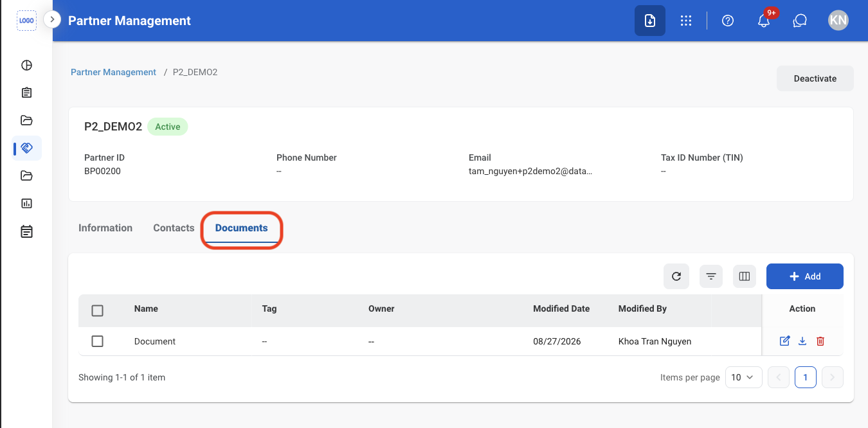Image resolution: width=868 pixels, height=428 pixels.
Task: Switch to the Contacts tab
Action: pos(174,228)
